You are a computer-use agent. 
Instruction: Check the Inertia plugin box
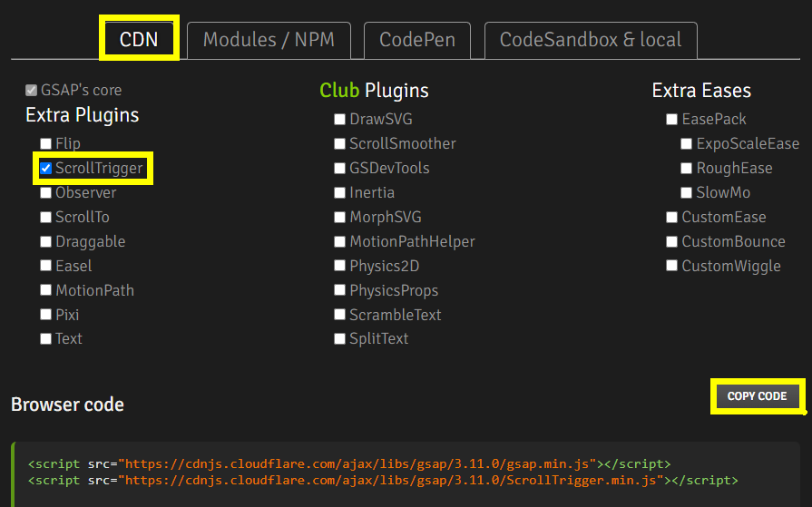339,192
